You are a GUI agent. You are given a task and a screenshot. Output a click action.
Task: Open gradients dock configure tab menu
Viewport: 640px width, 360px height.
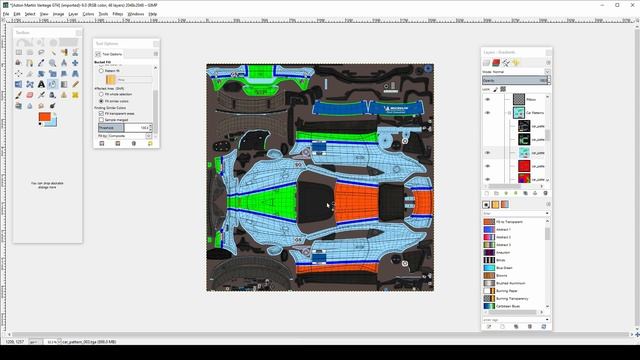click(548, 204)
